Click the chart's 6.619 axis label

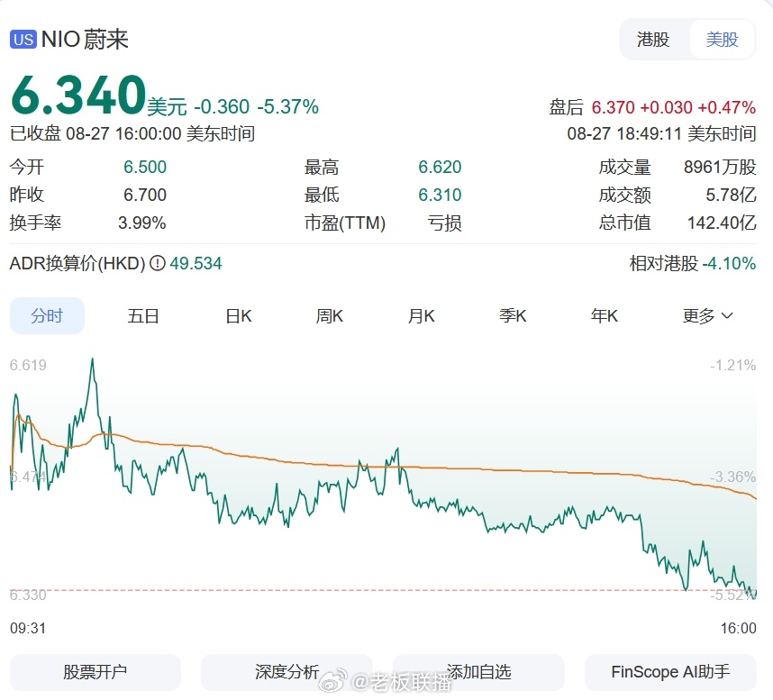point(28,365)
